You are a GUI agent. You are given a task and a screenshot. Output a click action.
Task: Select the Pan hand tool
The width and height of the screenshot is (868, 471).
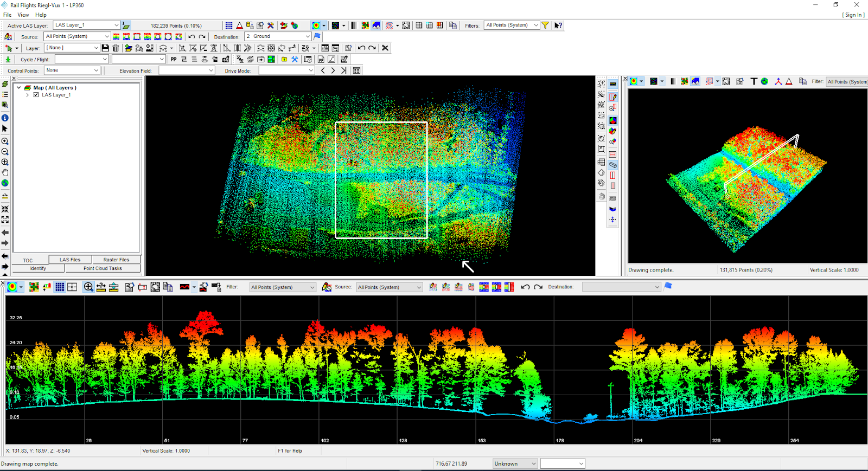(x=5, y=172)
